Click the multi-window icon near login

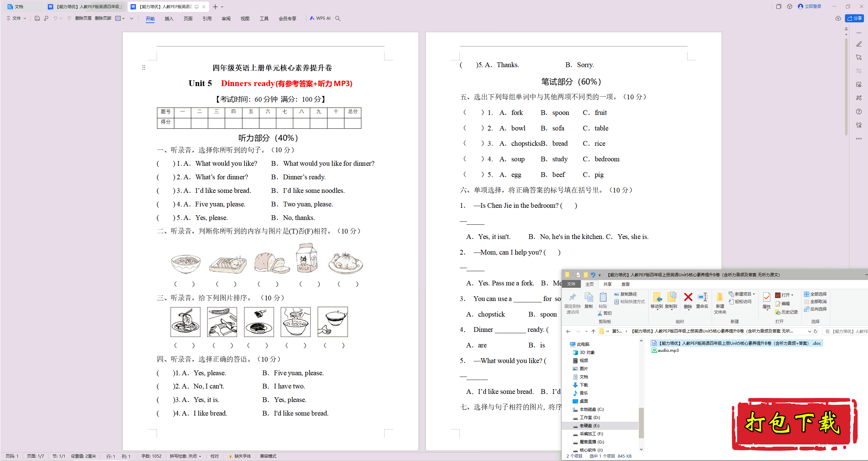(x=779, y=6)
